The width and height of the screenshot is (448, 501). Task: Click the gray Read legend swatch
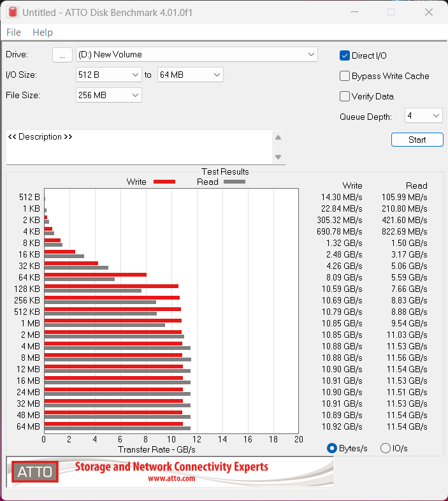coord(234,182)
